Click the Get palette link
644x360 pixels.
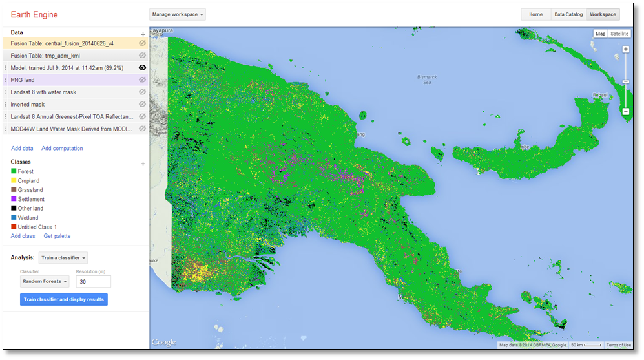pos(57,236)
